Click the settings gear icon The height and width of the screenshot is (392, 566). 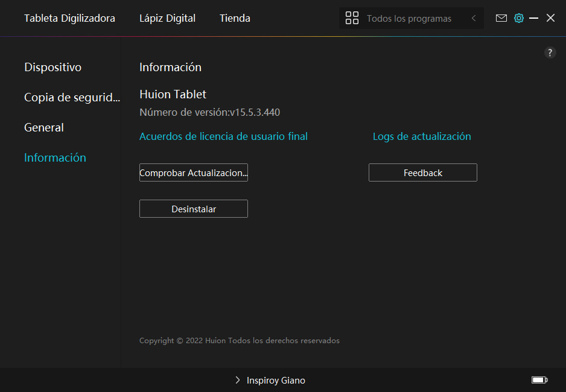(x=518, y=18)
